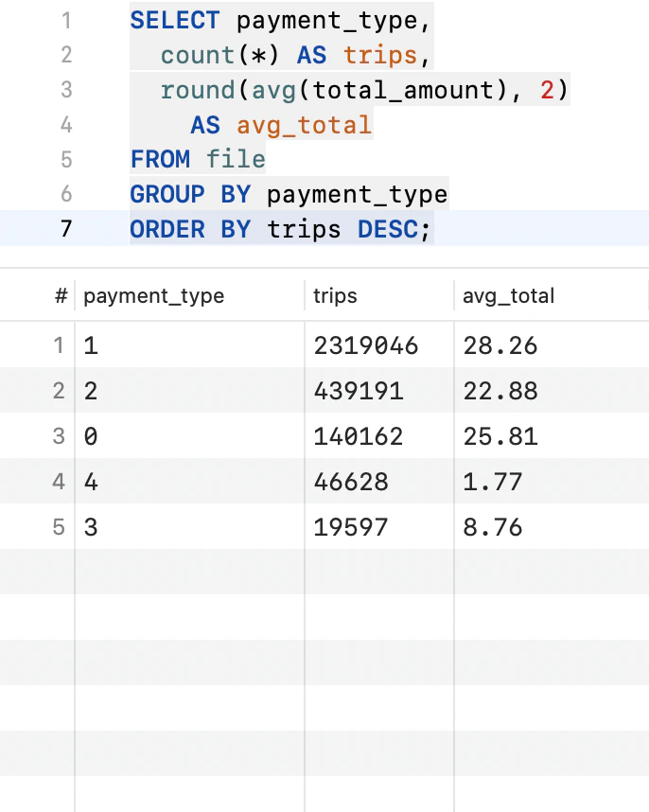Click the avg_total alias in editor
This screenshot has height=812, width=649.
point(305,125)
